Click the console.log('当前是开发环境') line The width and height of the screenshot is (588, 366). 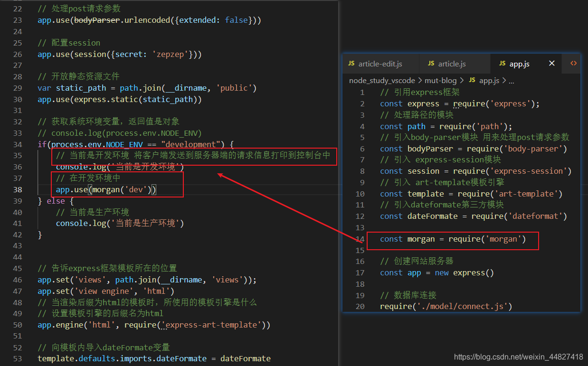click(x=120, y=167)
